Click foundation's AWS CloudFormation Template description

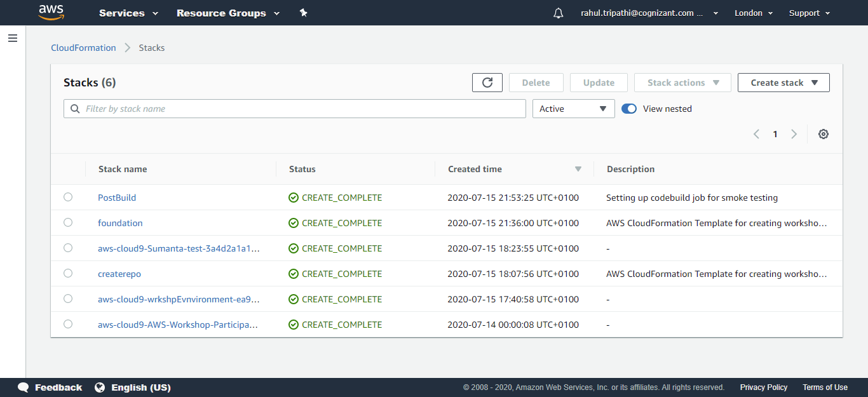717,223
